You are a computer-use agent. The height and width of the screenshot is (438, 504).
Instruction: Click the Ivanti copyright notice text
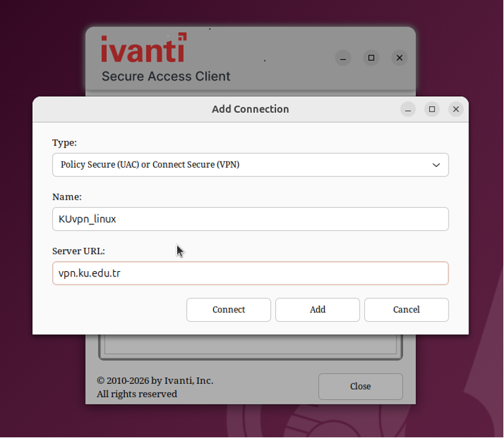tap(155, 387)
